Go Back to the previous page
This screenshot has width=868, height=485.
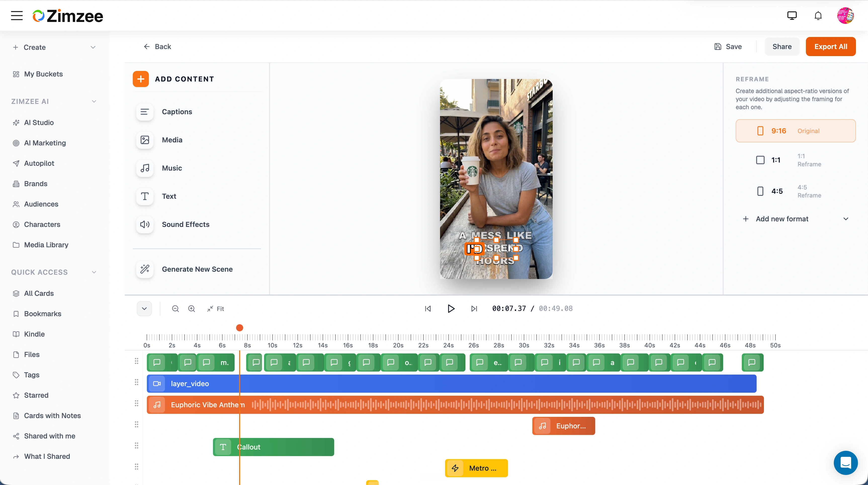157,47
